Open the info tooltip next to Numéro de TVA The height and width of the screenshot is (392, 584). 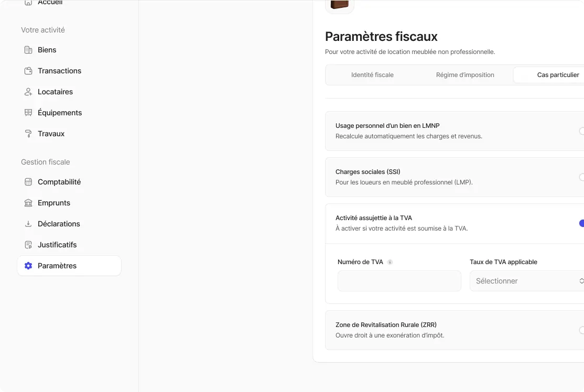click(x=390, y=262)
